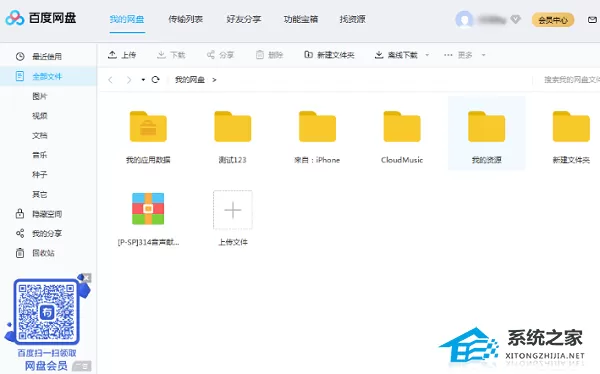Filter by 视频 category
600x374 pixels.
40,116
